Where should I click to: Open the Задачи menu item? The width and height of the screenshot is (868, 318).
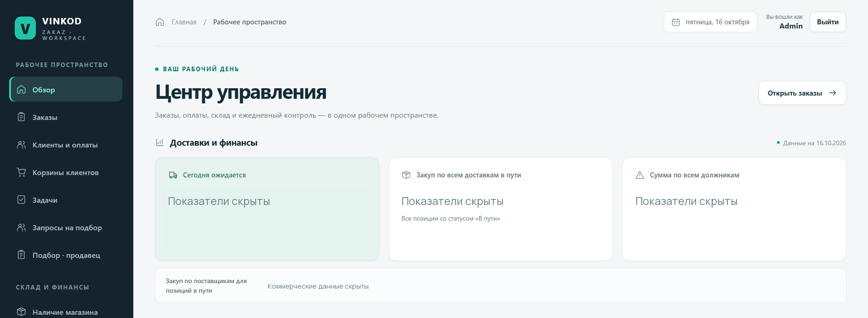pos(66,200)
